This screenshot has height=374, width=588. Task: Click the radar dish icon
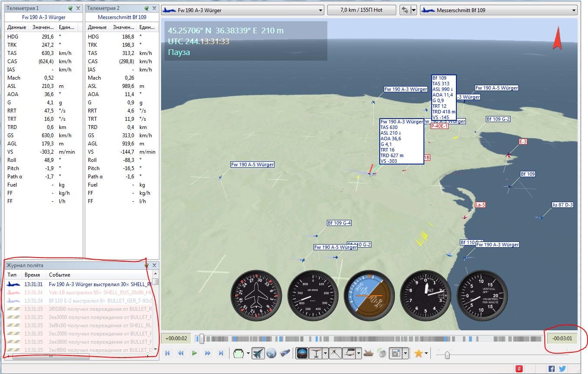click(x=381, y=353)
